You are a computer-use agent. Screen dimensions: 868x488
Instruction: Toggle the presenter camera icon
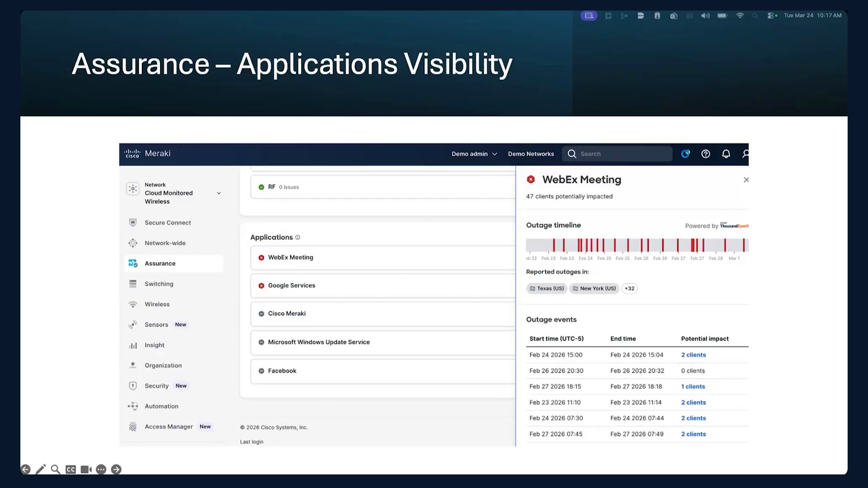pos(86,469)
